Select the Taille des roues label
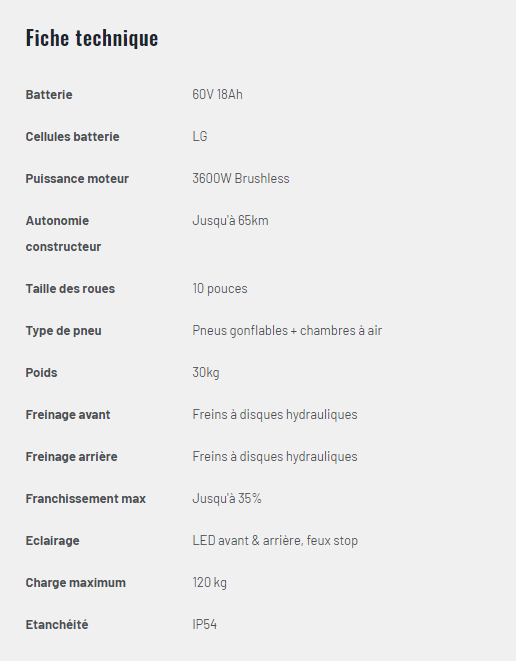The width and height of the screenshot is (516, 661). click(x=70, y=289)
